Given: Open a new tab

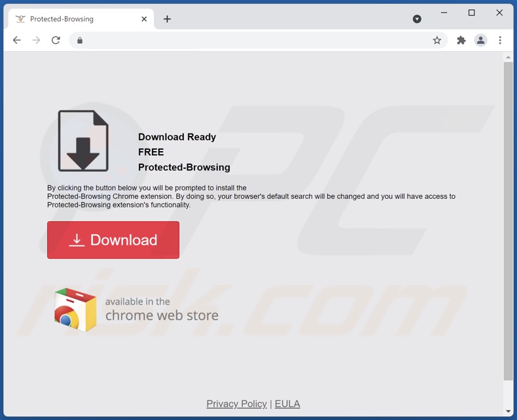Looking at the screenshot, I should [167, 19].
